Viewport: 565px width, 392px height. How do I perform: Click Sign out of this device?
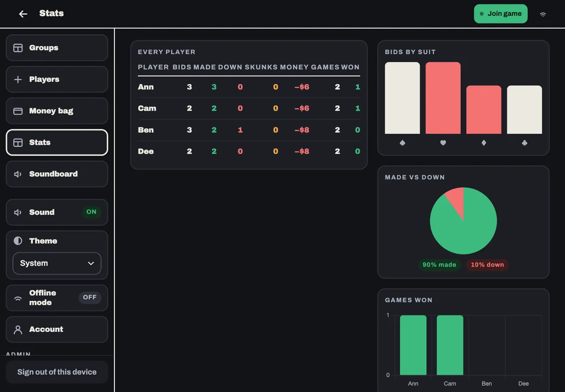click(57, 372)
